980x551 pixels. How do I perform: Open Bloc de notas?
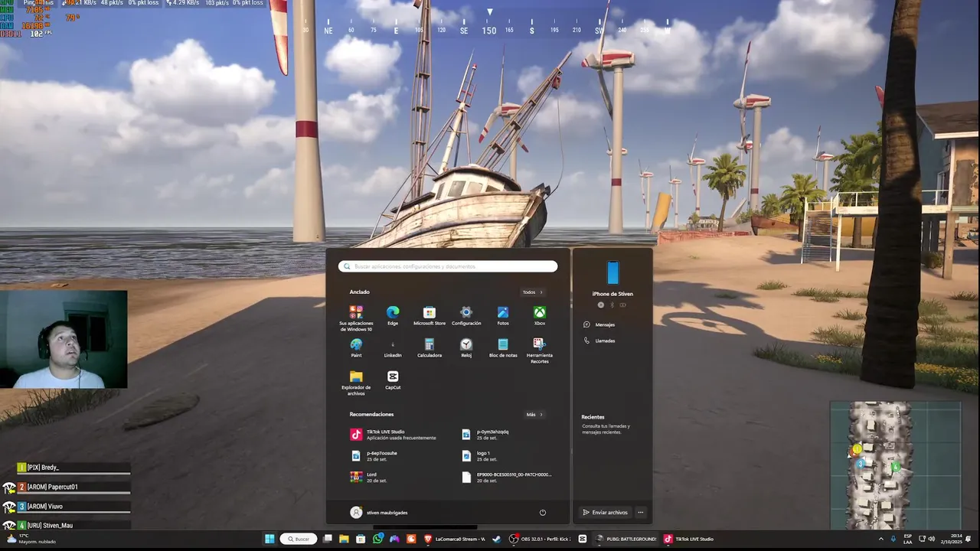[503, 348]
